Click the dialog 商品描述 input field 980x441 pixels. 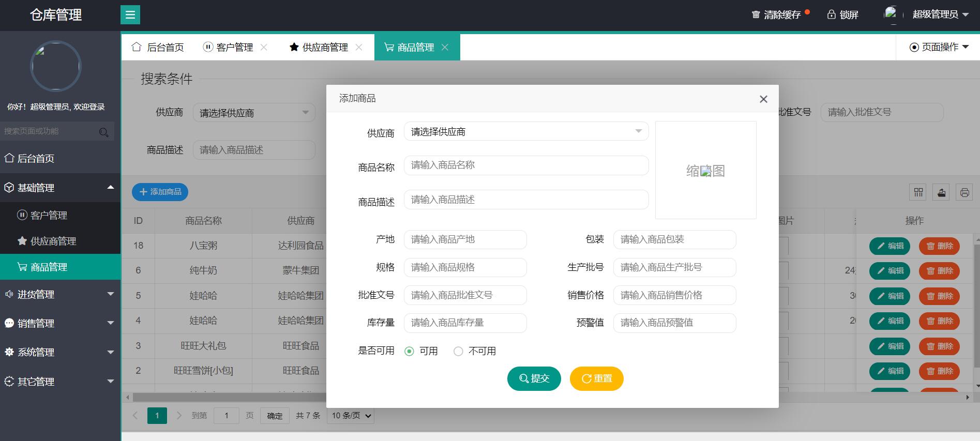pyautogui.click(x=526, y=200)
